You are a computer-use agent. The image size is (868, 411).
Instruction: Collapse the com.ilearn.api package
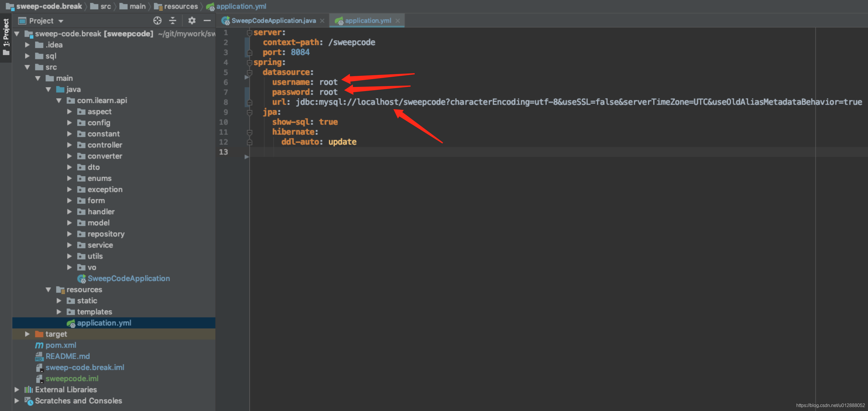[x=59, y=100]
